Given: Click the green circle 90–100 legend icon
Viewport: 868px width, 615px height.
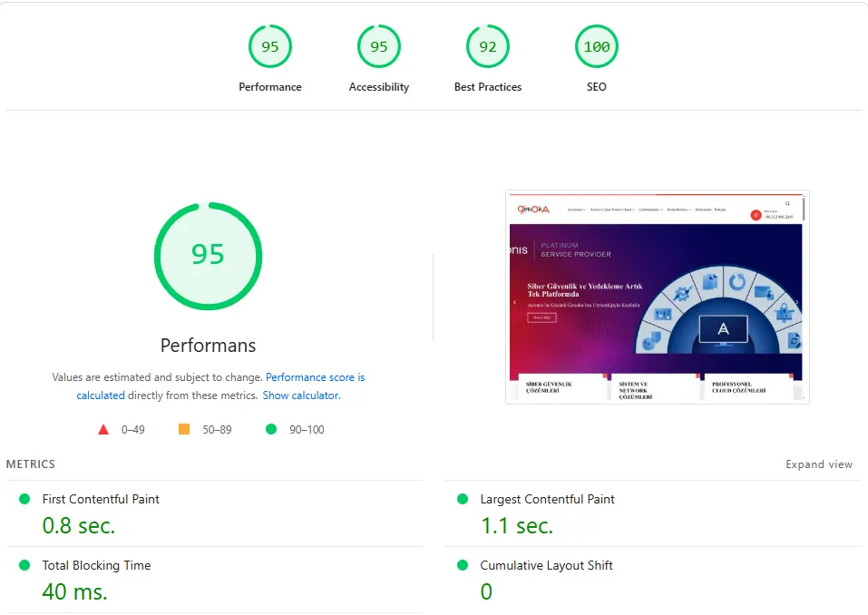Looking at the screenshot, I should pos(271,429).
